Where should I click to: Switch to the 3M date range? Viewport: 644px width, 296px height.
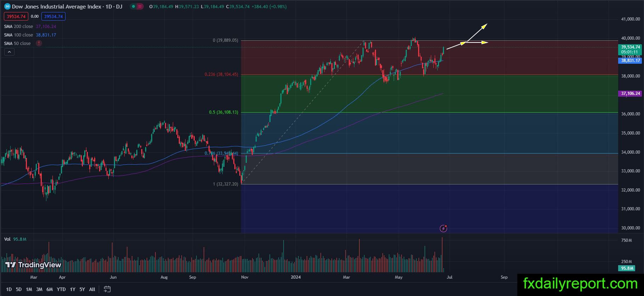(x=39, y=289)
